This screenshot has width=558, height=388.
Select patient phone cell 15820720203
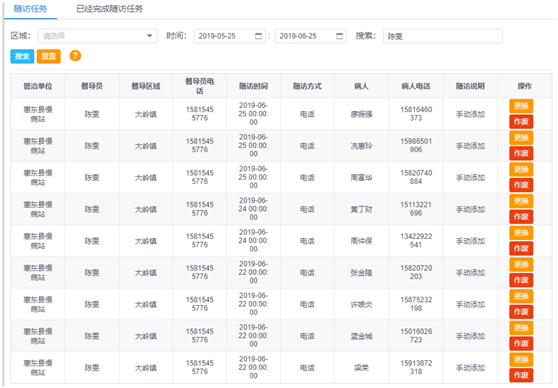point(416,272)
